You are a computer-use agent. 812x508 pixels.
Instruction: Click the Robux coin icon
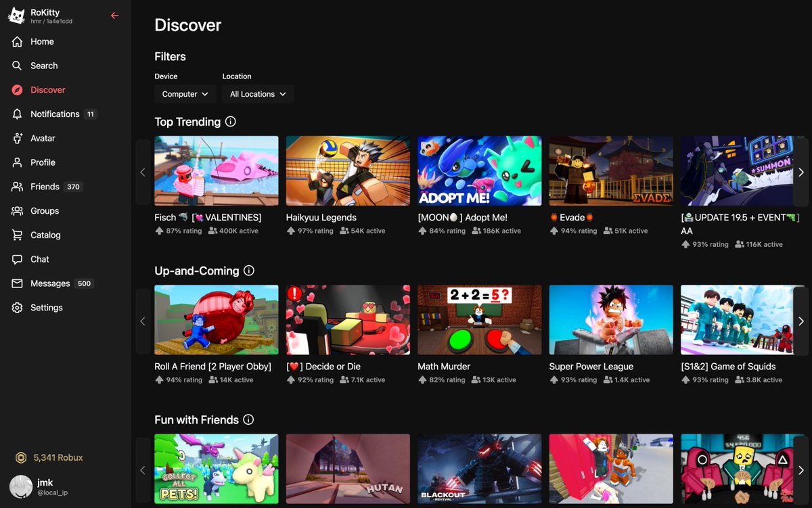point(21,458)
